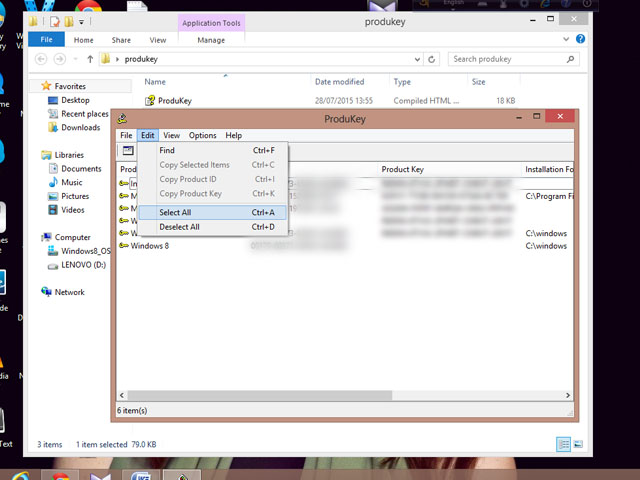Expand the Explorer ribbon with chevron
640x480 pixels.
click(566, 39)
